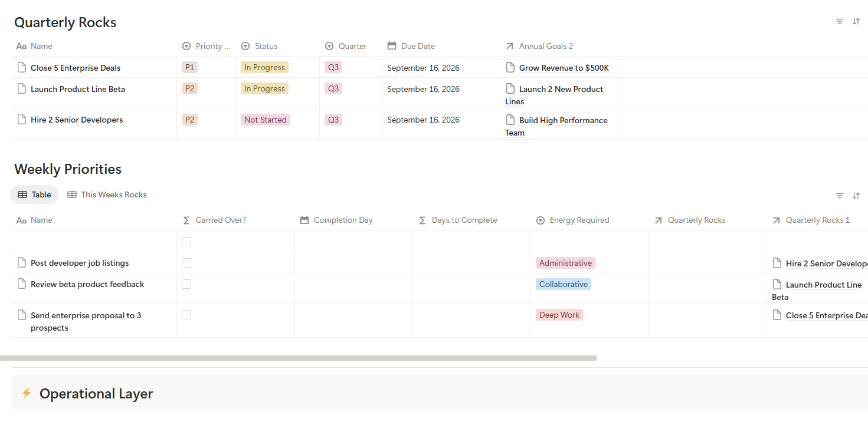
Task: Click page icon of Launch Product Line Beta rock
Action: 22,89
